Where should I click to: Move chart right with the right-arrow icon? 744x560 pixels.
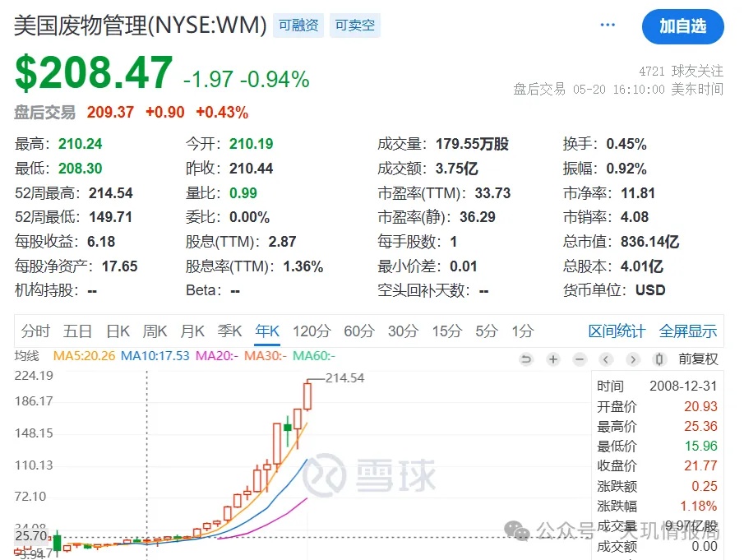632,359
